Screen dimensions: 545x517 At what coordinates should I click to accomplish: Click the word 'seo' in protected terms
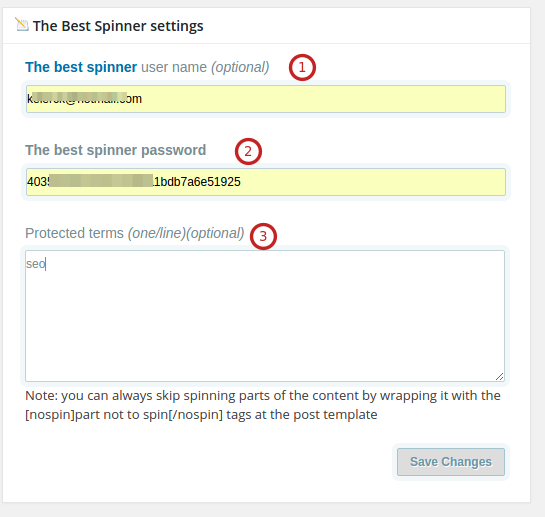tap(35, 264)
